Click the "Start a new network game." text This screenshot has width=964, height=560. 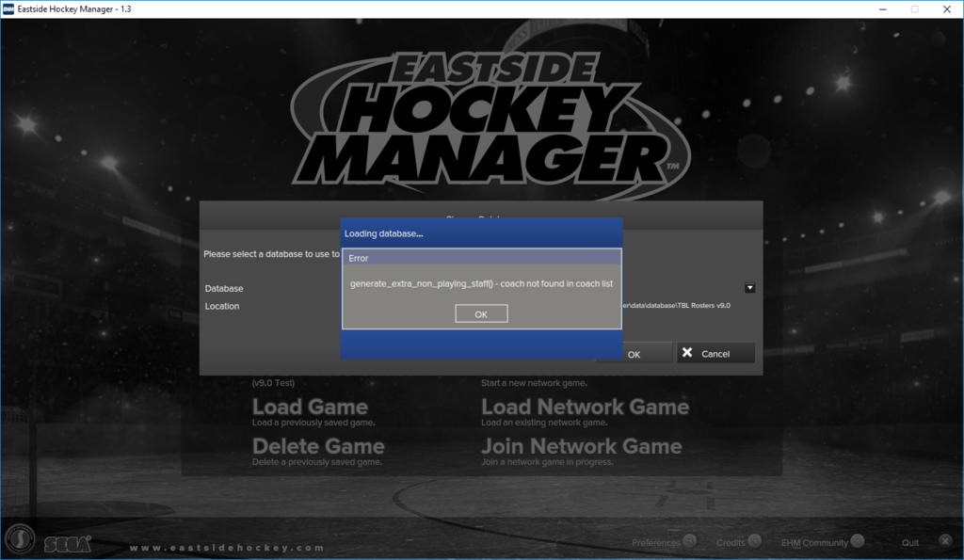(x=534, y=383)
